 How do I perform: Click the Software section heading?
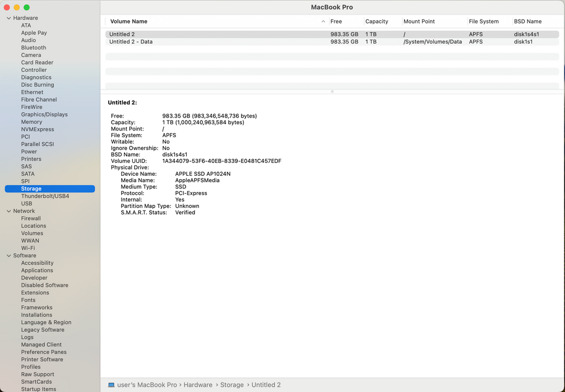click(x=25, y=255)
